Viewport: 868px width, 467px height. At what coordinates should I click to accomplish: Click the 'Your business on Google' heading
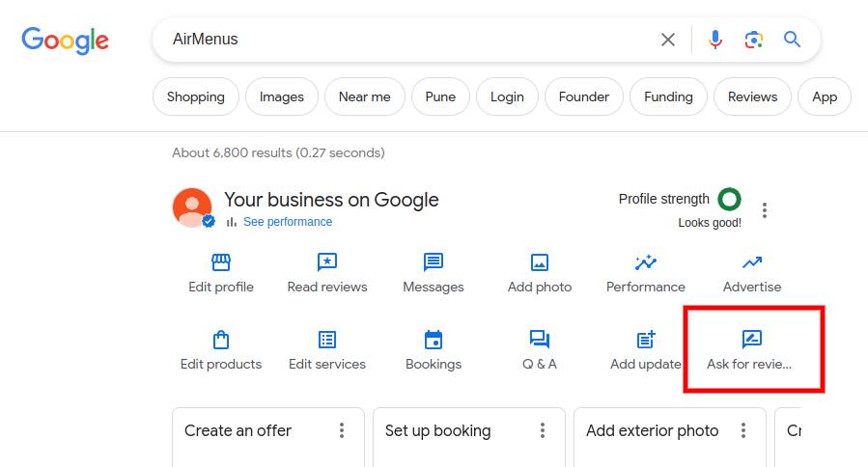331,200
